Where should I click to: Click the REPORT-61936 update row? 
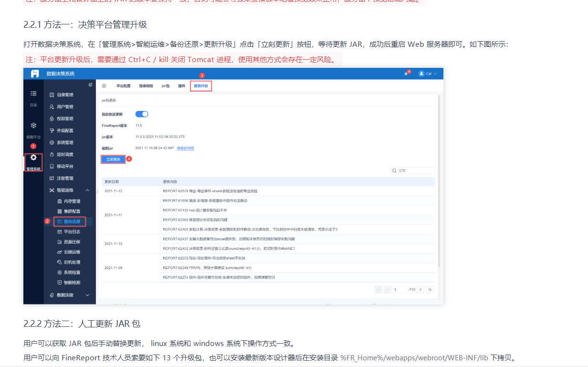(297, 201)
